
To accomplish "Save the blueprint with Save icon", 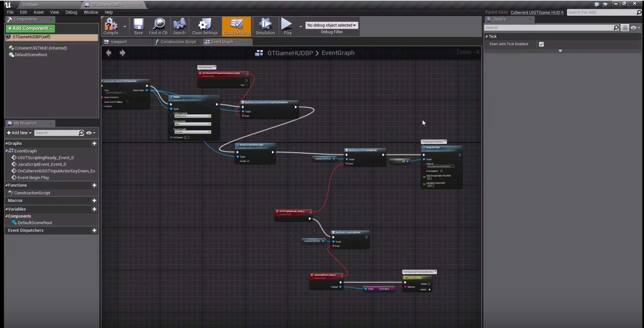I will pyautogui.click(x=138, y=26).
